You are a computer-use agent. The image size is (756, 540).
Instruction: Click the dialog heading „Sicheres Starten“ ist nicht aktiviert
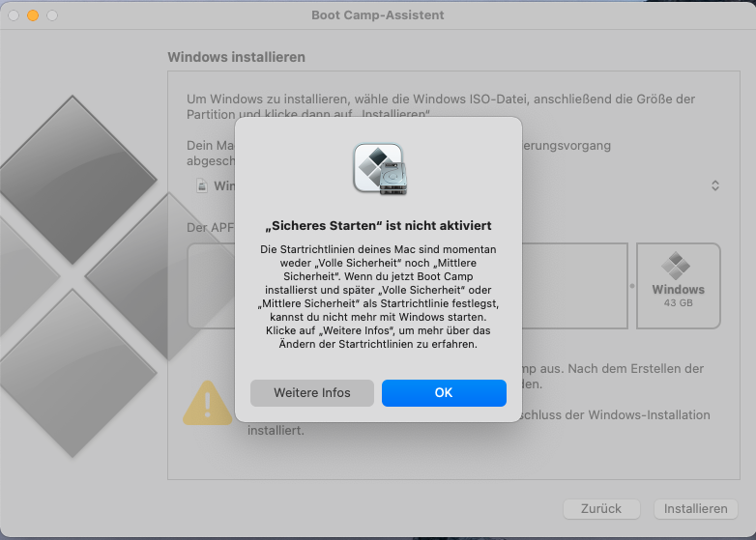click(378, 225)
